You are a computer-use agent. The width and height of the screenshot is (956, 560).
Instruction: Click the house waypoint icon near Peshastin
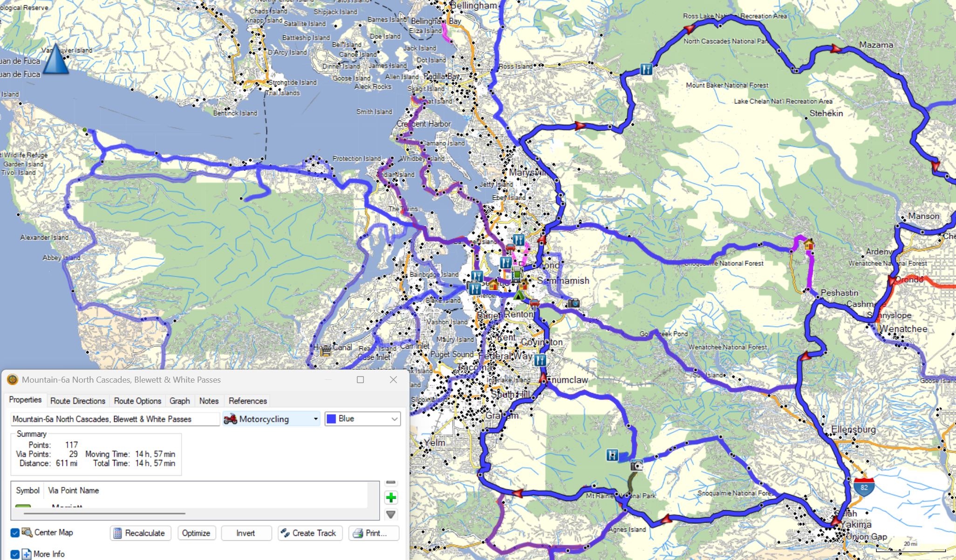(x=809, y=244)
